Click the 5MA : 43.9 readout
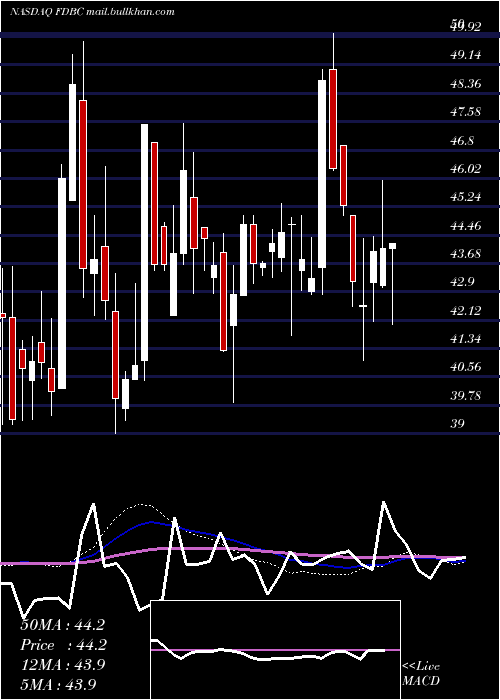Screen dimensions: 500x700 pyautogui.click(x=58, y=684)
